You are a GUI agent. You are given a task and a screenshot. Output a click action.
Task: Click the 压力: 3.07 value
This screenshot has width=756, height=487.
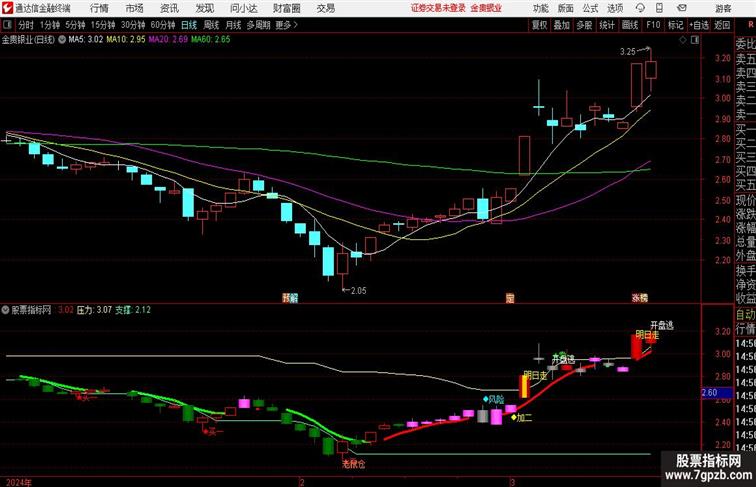click(94, 310)
